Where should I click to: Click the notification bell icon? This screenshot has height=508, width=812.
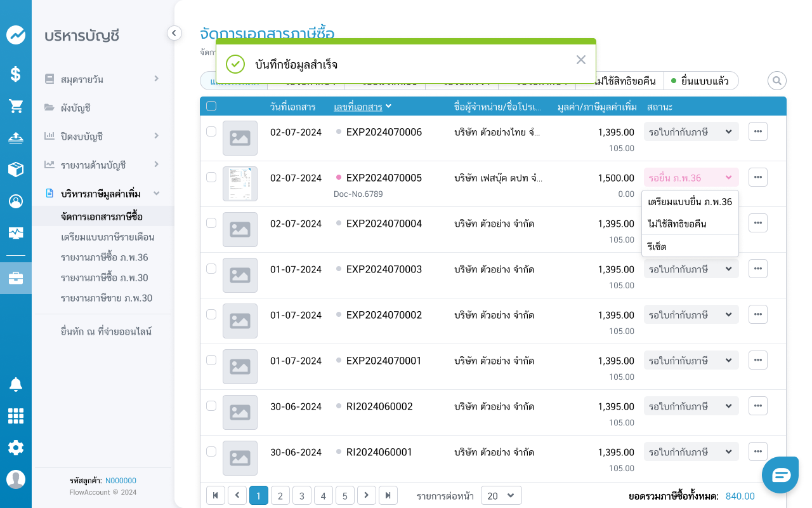16,384
